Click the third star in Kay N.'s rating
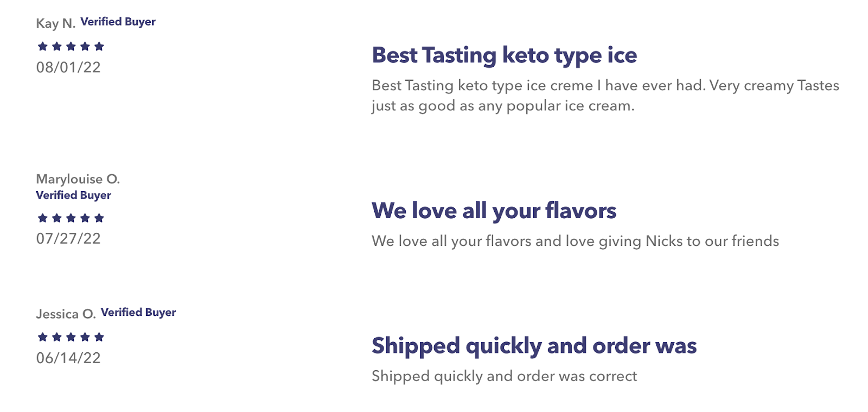The image size is (868, 412). 71,47
